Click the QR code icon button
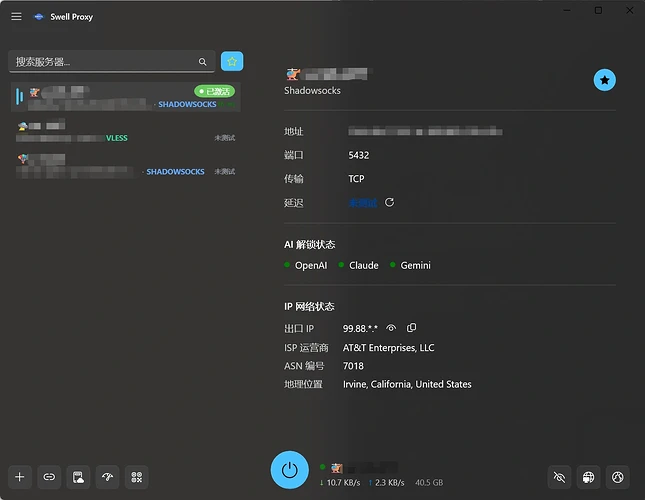Viewport: 645px width, 500px height. [x=137, y=477]
